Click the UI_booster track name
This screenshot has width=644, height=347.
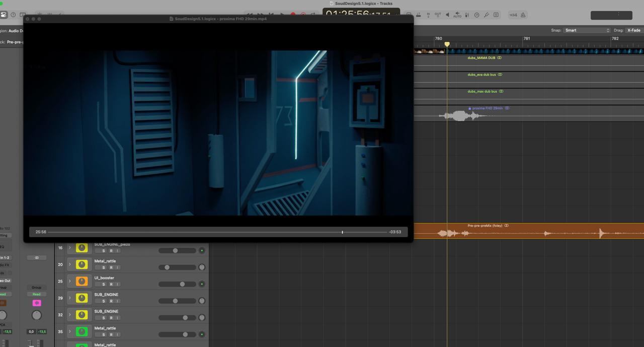pos(104,278)
